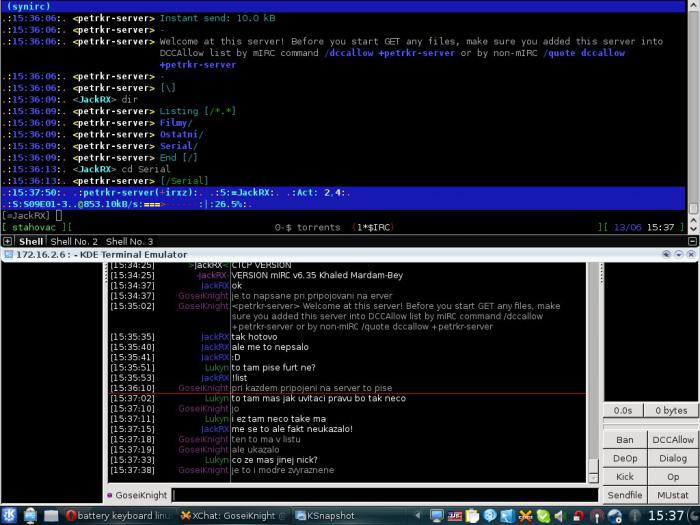
Task: Click the Sendfile button
Action: (625, 495)
